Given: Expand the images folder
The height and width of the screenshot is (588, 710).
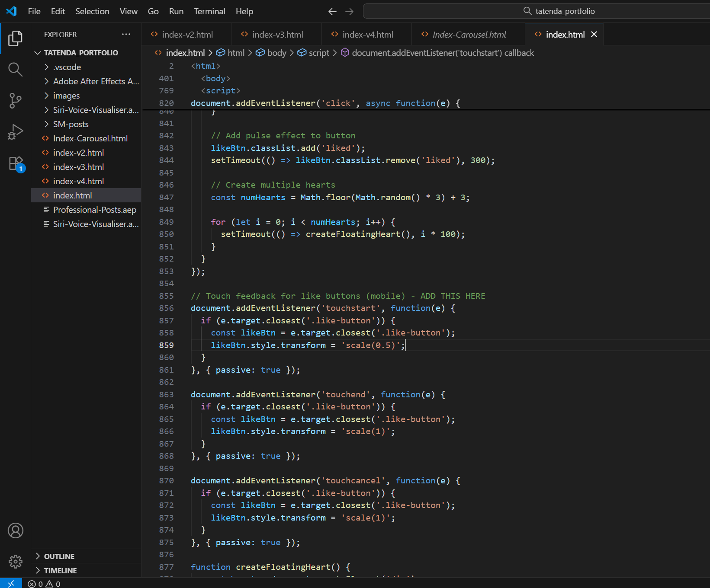Looking at the screenshot, I should click(66, 96).
